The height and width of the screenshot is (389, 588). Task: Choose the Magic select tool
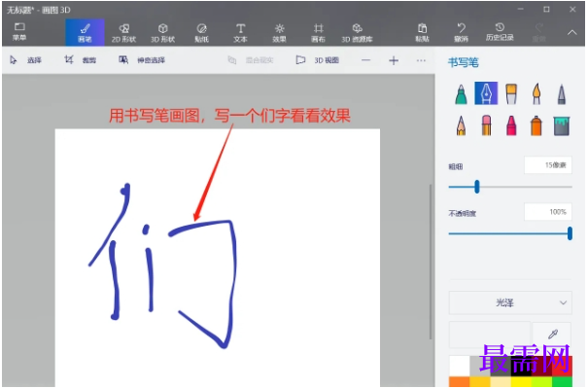(142, 60)
